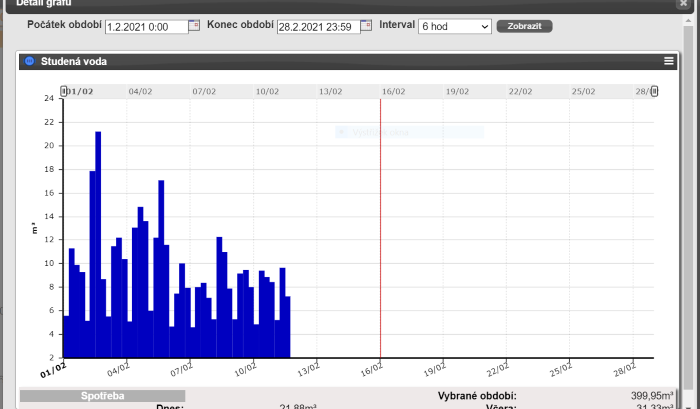
Task: Grab the right range handle on the timeline
Action: 654,91
